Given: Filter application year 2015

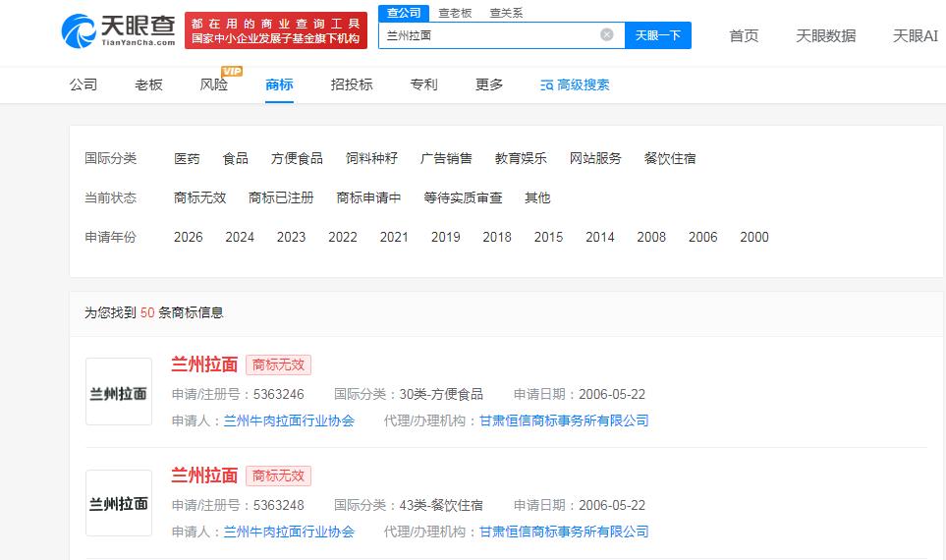Looking at the screenshot, I should point(548,237).
